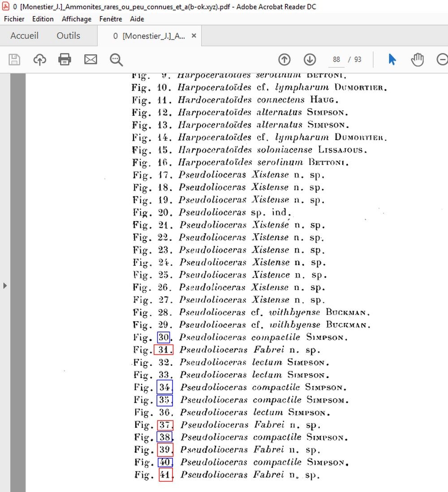Click the Save file icon
Image resolution: width=448 pixels, height=492 pixels.
(14, 59)
